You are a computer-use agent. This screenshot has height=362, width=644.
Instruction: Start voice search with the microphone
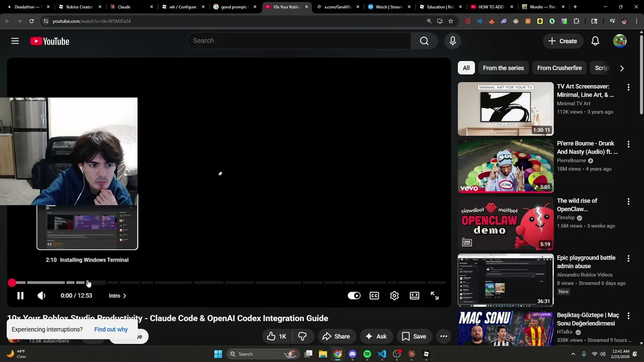[453, 41]
